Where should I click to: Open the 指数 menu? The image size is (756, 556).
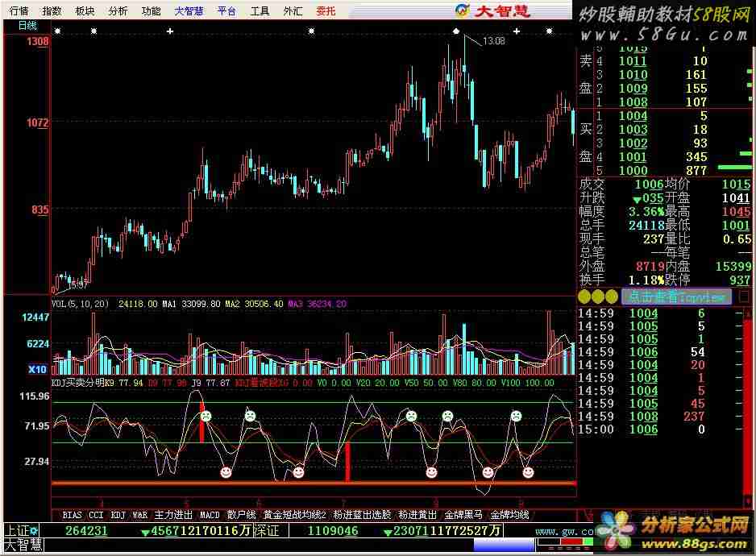[x=52, y=10]
